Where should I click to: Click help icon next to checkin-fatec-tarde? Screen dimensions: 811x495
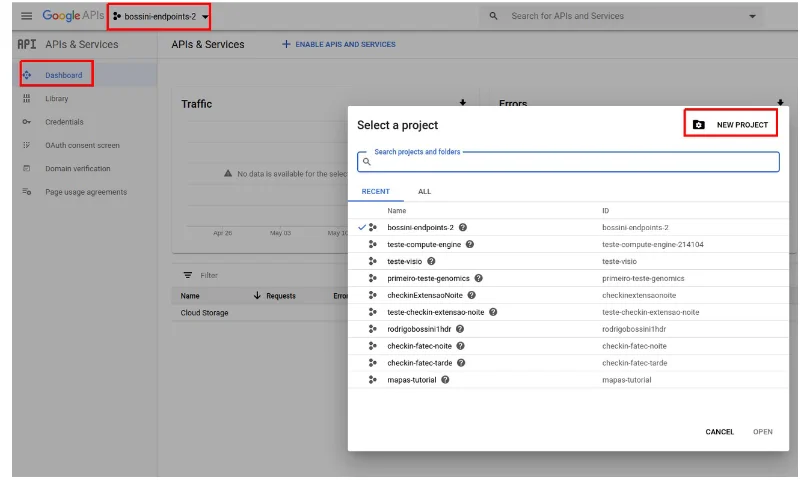[461, 363]
